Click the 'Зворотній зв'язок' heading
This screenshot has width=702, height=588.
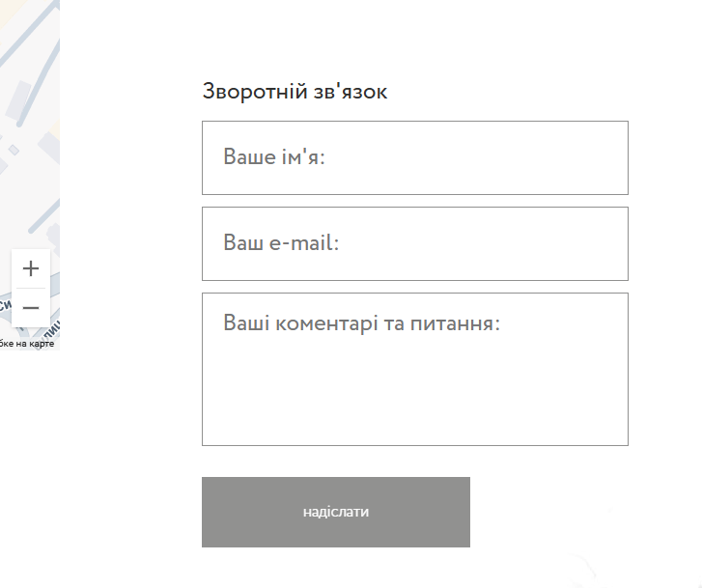(x=295, y=92)
